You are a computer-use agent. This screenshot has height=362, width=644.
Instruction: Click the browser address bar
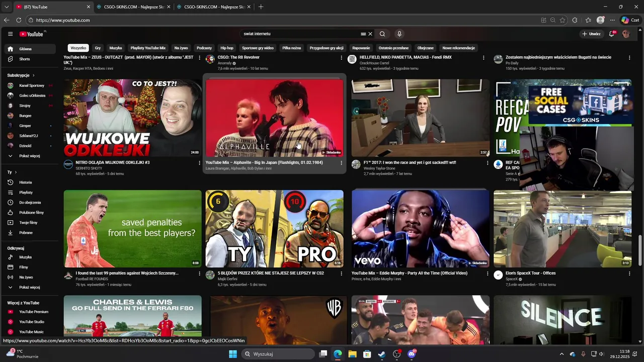(282, 20)
